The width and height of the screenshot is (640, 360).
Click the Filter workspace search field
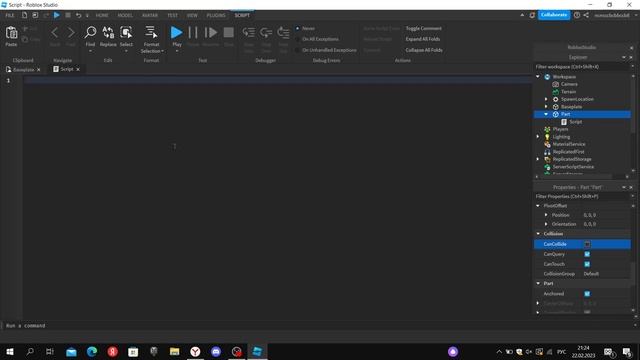[x=582, y=67]
